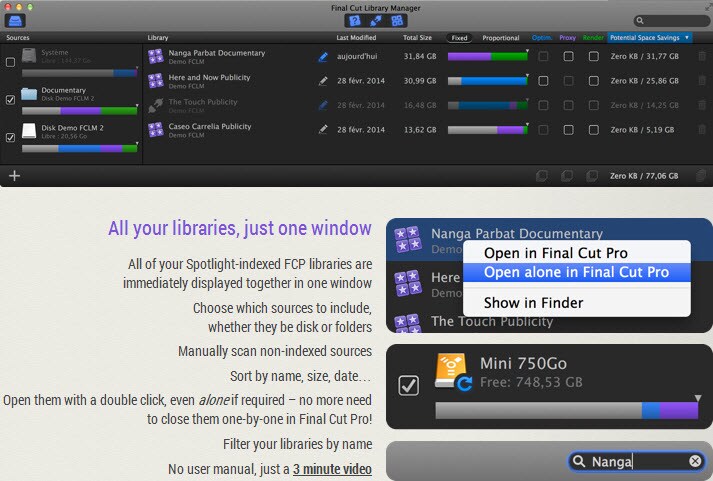Viewport: 713px width, 481px height.
Task: Open the help question mark icon
Action: [355, 21]
